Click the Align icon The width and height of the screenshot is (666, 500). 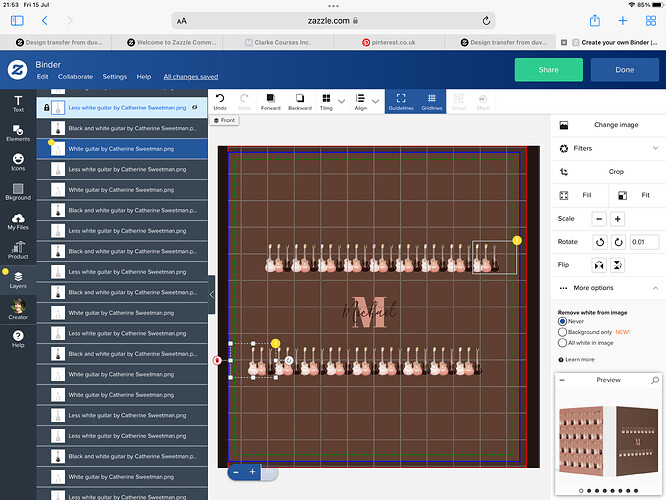pyautogui.click(x=361, y=102)
